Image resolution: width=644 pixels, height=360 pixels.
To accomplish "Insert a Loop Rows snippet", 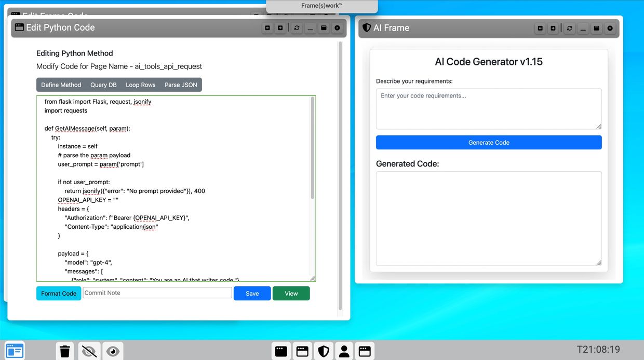I will (x=141, y=85).
